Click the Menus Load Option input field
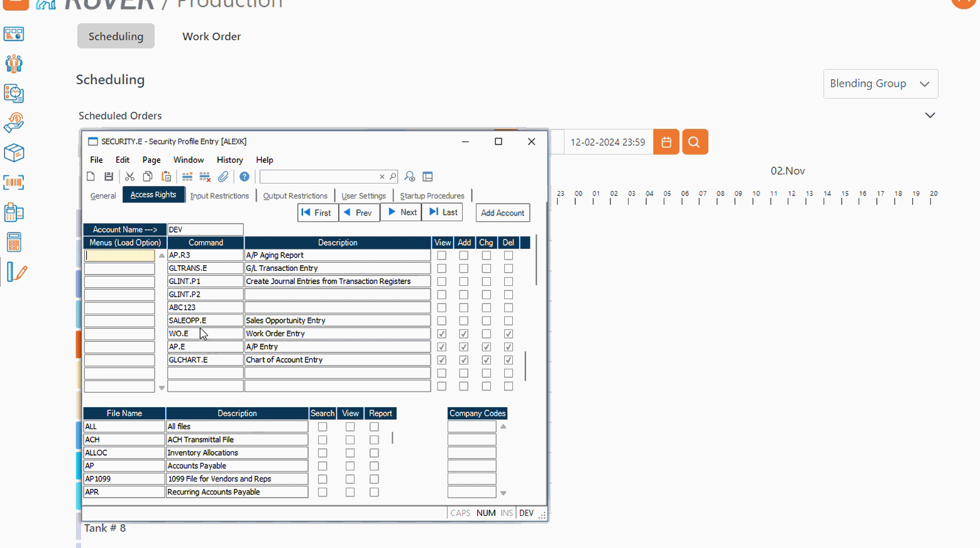 pos(119,255)
